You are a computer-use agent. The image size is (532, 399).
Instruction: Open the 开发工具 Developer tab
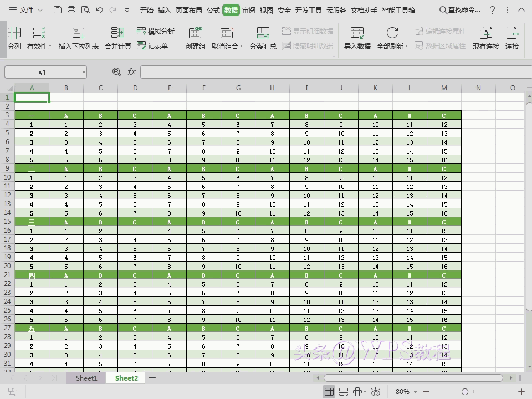[309, 10]
